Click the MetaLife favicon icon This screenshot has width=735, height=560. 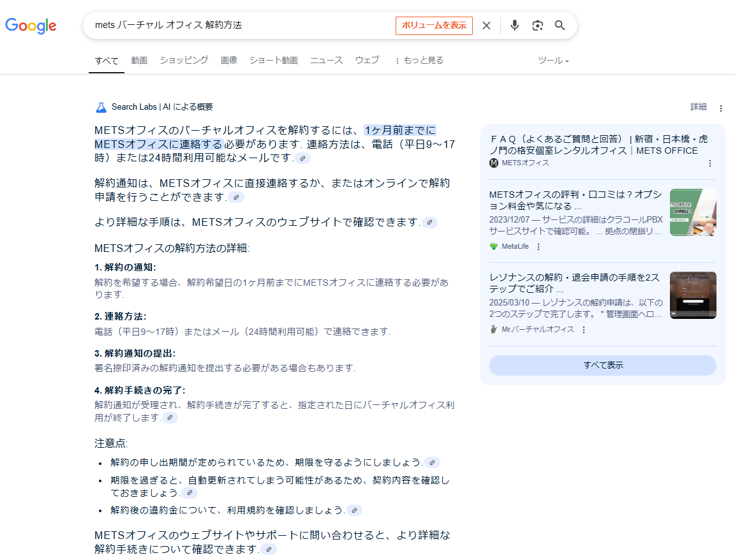(x=494, y=246)
